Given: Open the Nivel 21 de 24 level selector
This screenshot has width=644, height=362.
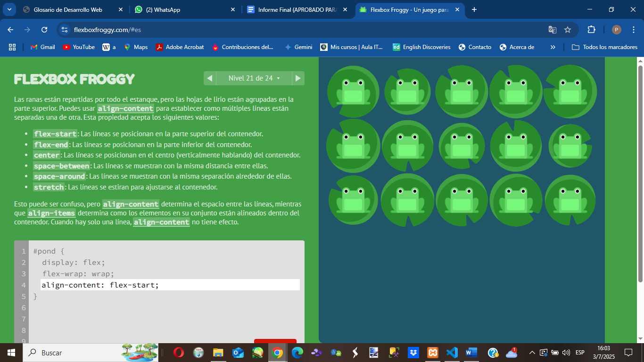Looking at the screenshot, I should tap(254, 78).
